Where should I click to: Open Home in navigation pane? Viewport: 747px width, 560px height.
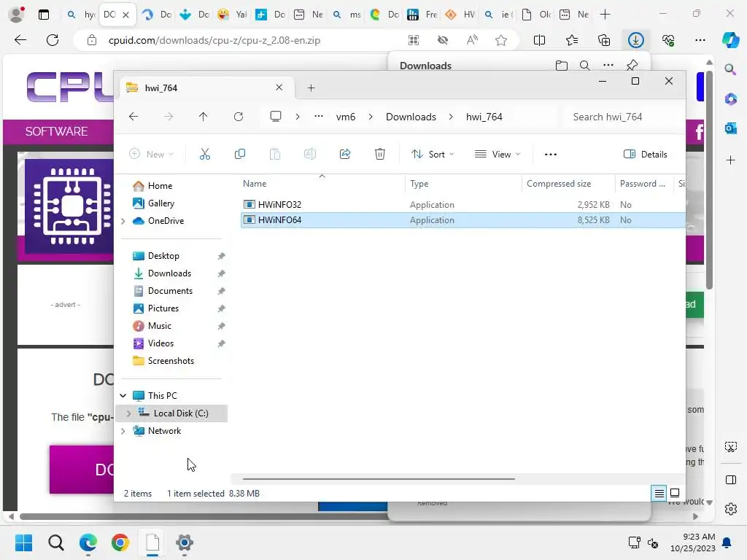pyautogui.click(x=160, y=186)
